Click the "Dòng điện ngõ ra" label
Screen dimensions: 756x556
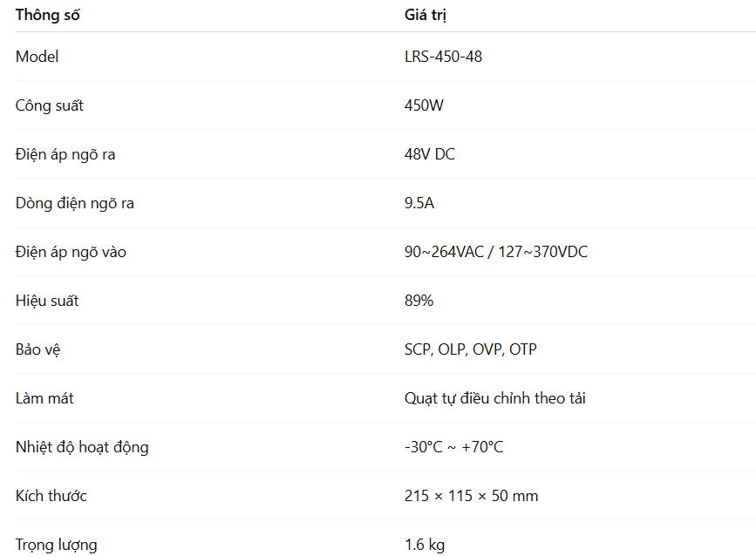click(x=75, y=203)
